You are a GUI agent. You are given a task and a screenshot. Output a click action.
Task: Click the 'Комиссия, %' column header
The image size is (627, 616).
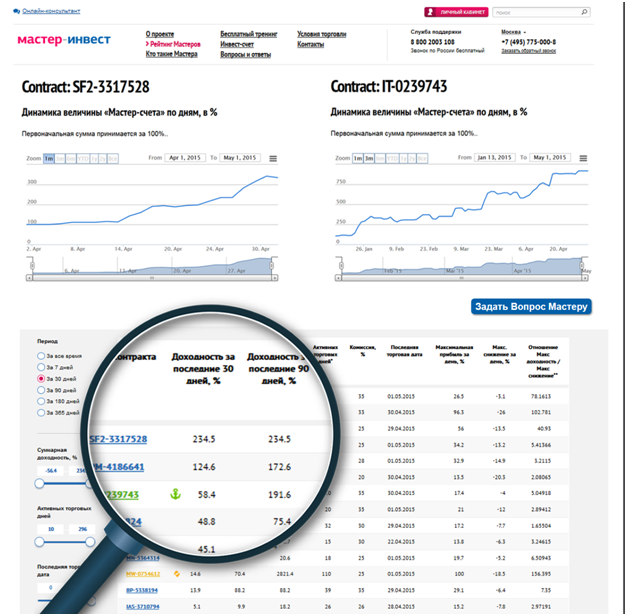coord(362,351)
